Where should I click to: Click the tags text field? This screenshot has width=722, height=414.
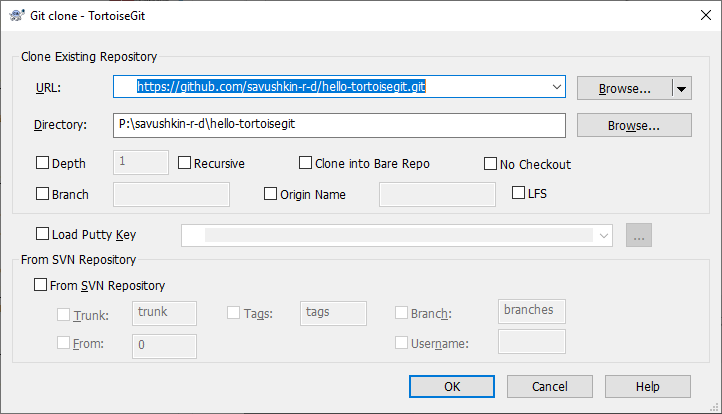click(333, 313)
